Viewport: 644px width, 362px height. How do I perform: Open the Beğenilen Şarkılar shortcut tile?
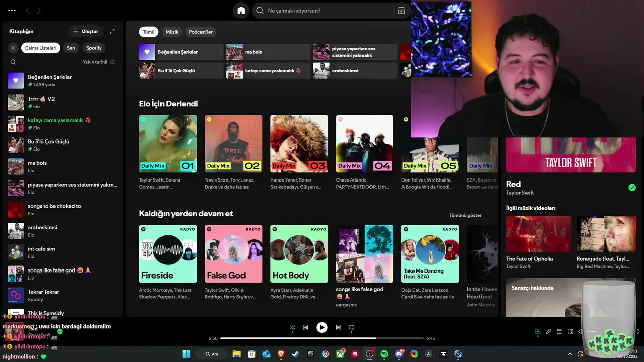pos(181,52)
